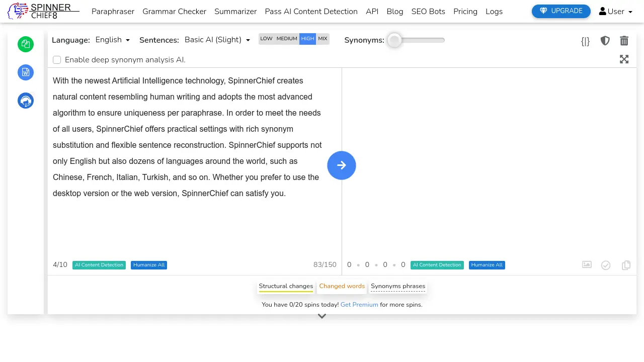644x362 pixels.
Task: Click the output pane's Humanize All button
Action: [487, 265]
